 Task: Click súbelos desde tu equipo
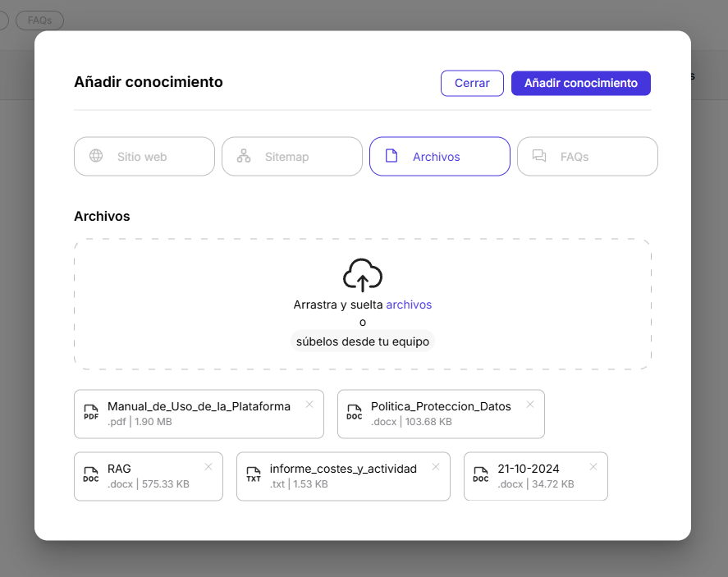pos(362,341)
